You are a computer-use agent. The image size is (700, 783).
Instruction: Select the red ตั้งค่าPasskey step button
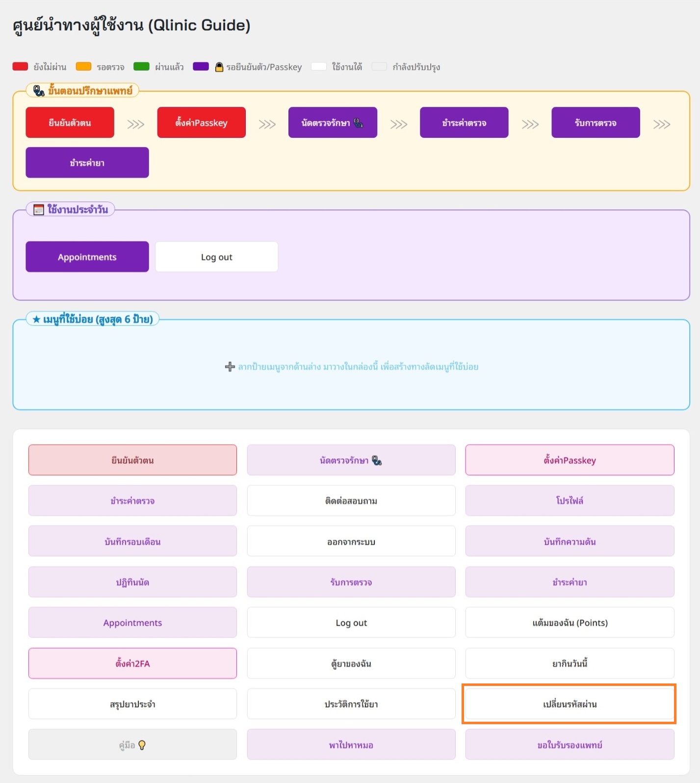tap(201, 123)
